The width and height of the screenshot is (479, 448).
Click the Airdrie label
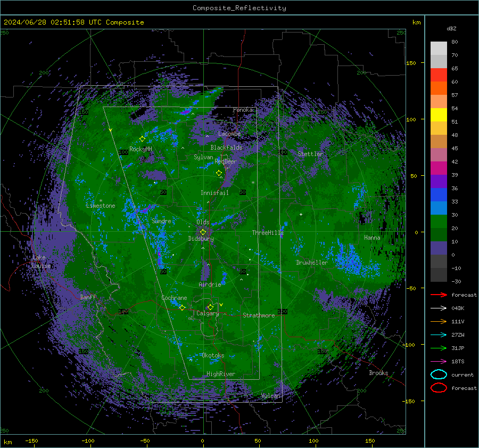pyautogui.click(x=210, y=284)
